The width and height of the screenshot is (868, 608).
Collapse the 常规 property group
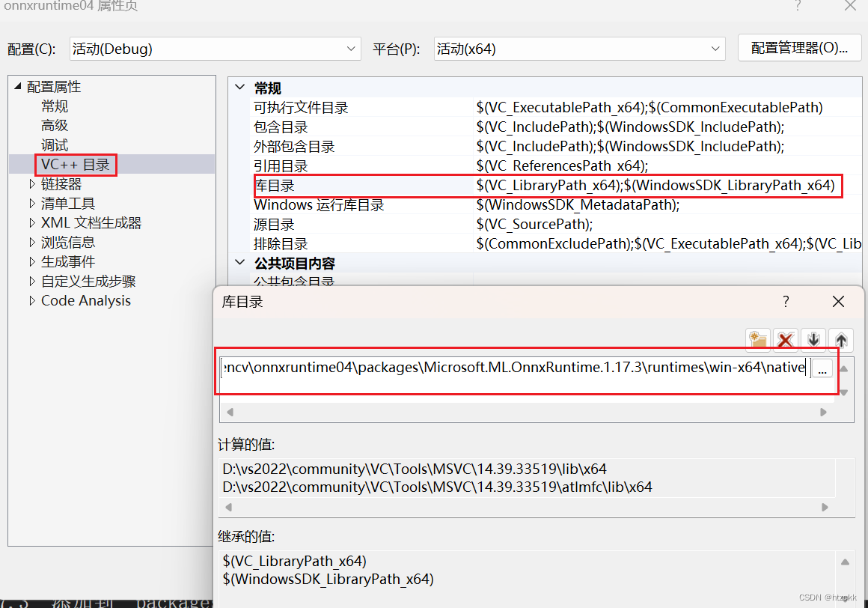click(239, 87)
